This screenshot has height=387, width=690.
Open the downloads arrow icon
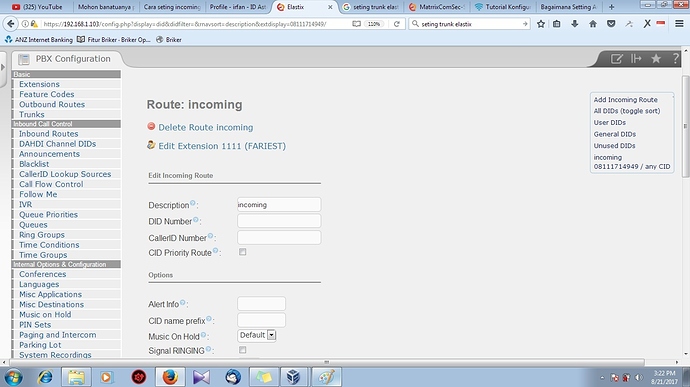pyautogui.click(x=575, y=24)
